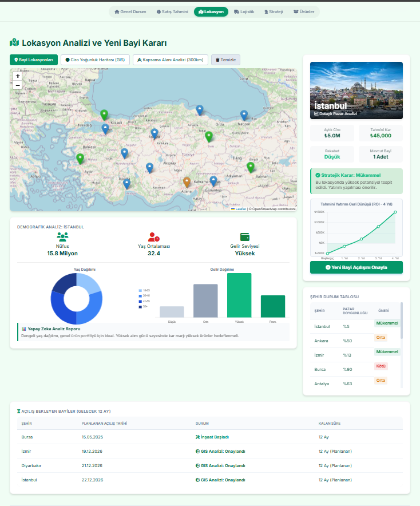Switch to the Ürünler tab
Image resolution: width=420 pixels, height=506 pixels.
pos(304,11)
